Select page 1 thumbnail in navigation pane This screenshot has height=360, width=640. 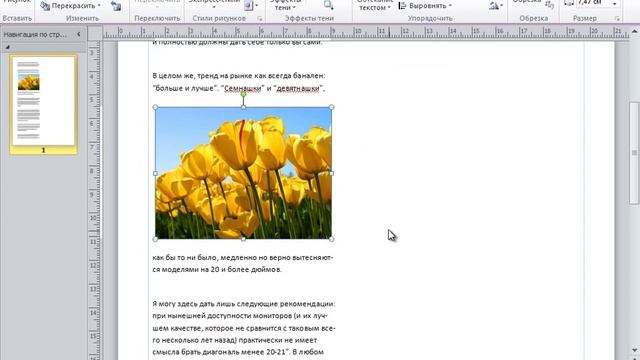(x=43, y=104)
